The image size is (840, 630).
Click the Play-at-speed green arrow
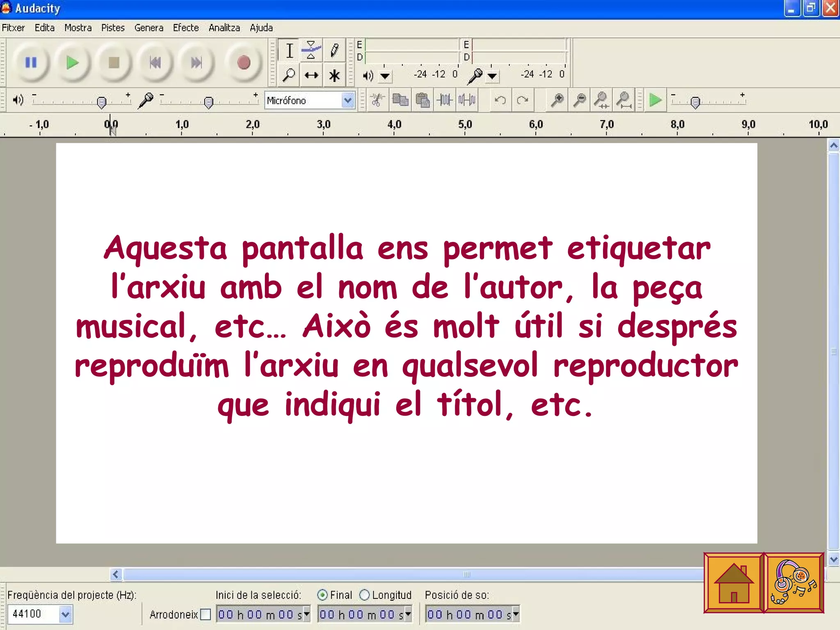(x=655, y=100)
